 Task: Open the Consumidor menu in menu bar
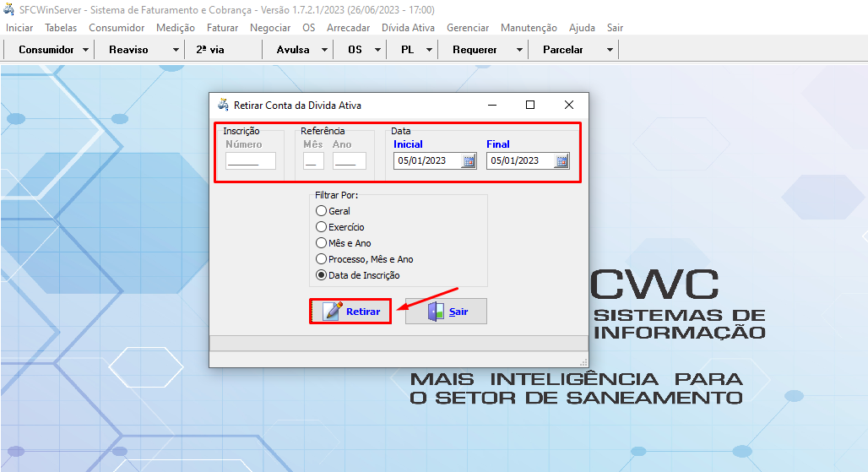coord(117,28)
